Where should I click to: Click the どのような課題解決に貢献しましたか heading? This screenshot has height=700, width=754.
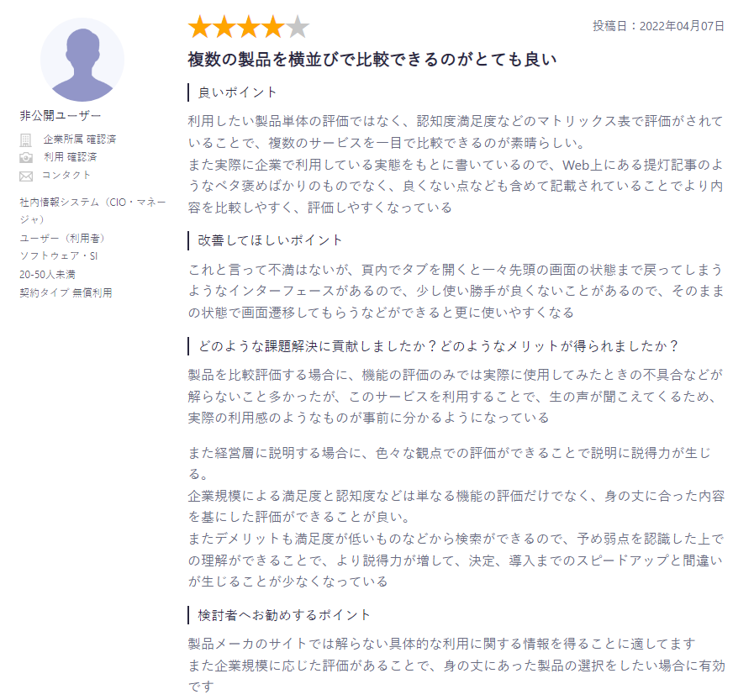click(438, 346)
